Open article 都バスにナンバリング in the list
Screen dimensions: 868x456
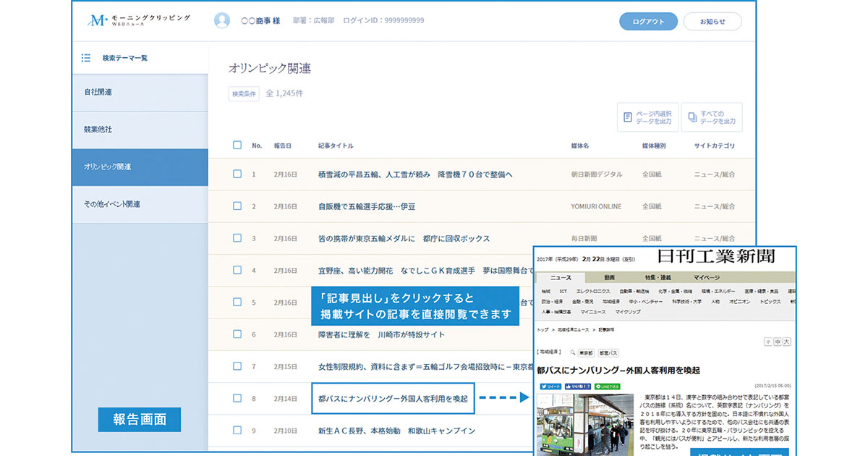pyautogui.click(x=393, y=398)
